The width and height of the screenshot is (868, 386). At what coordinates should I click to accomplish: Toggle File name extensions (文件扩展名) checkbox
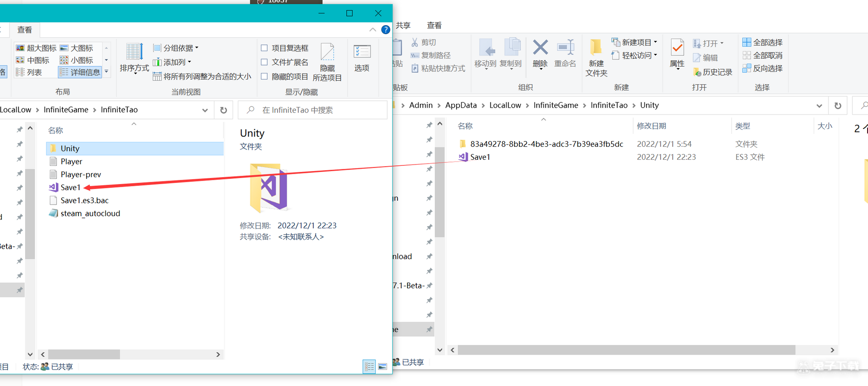point(264,62)
